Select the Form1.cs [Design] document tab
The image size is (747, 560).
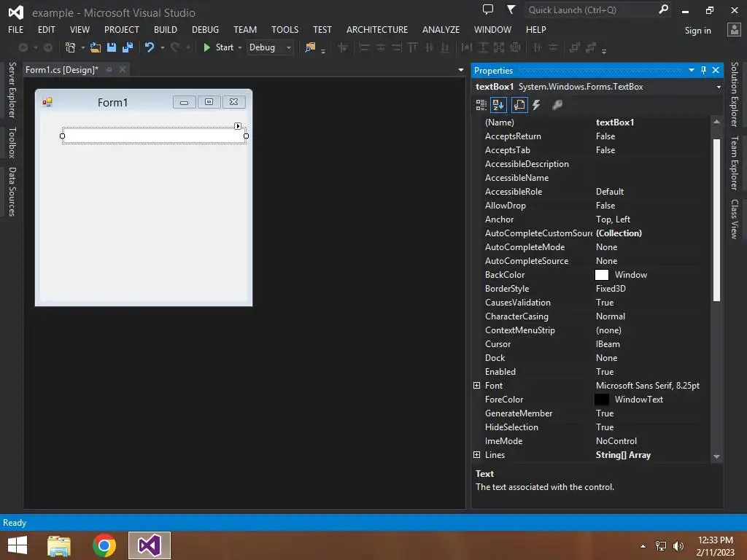click(x=62, y=69)
